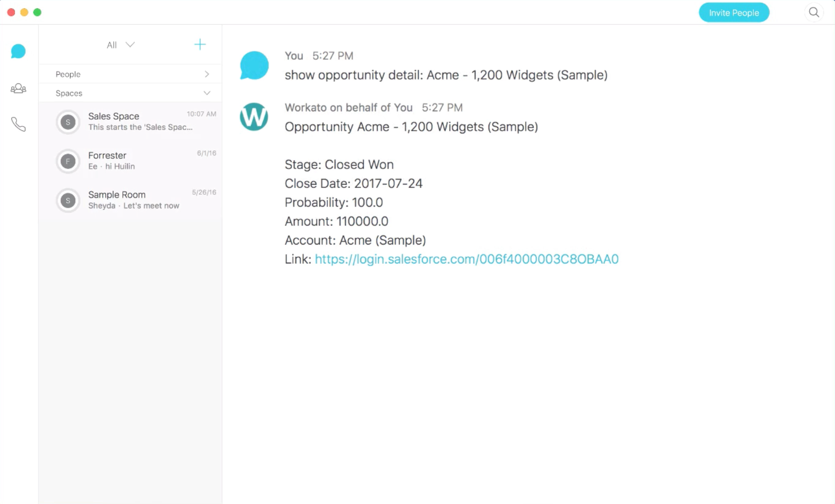The height and width of the screenshot is (504, 835).
Task: Click the 'show opportunity detail' message text
Action: (x=446, y=75)
